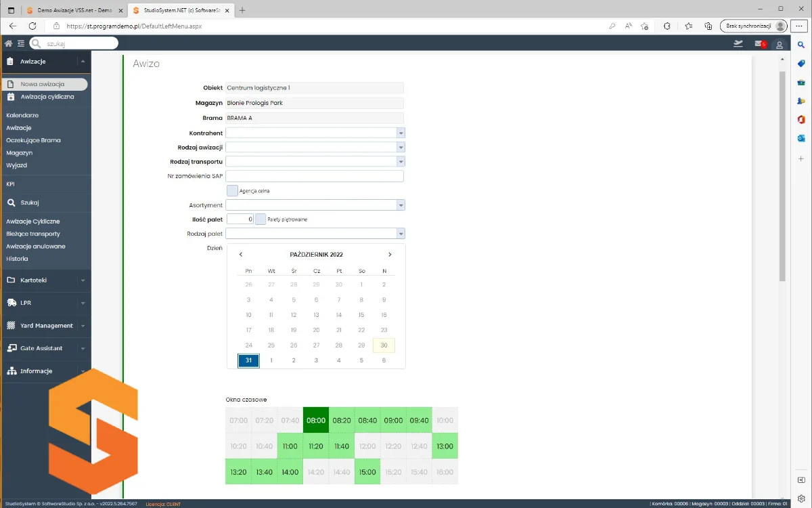
Task: Enable the Agencja celna checkbox
Action: [232, 191]
